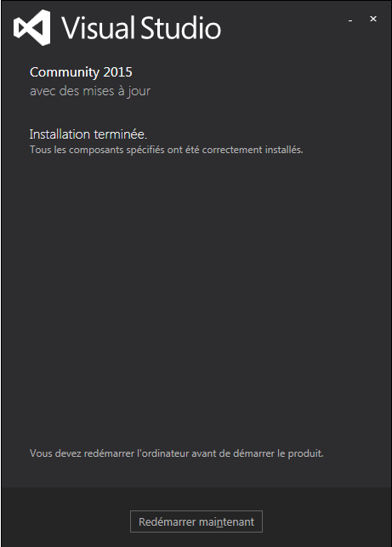
Task: Click the 'Installation terminée.' status heading
Action: [x=88, y=134]
